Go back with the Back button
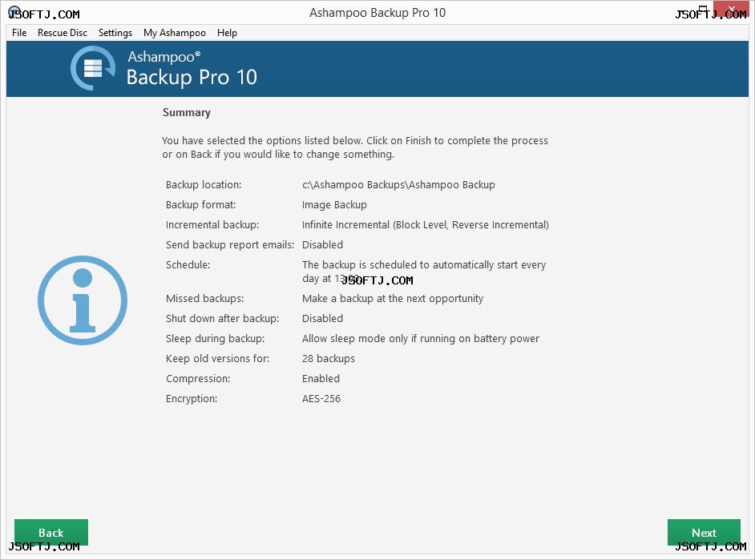 click(51, 532)
